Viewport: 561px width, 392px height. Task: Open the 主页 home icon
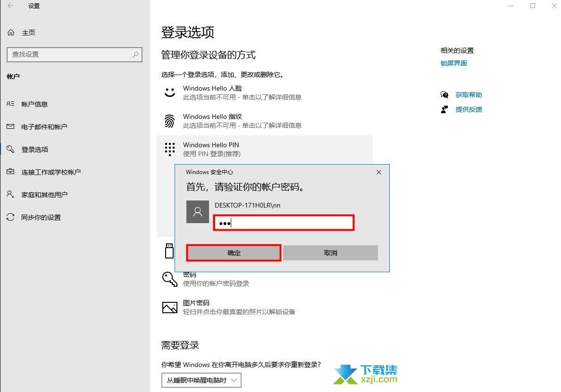(x=11, y=33)
